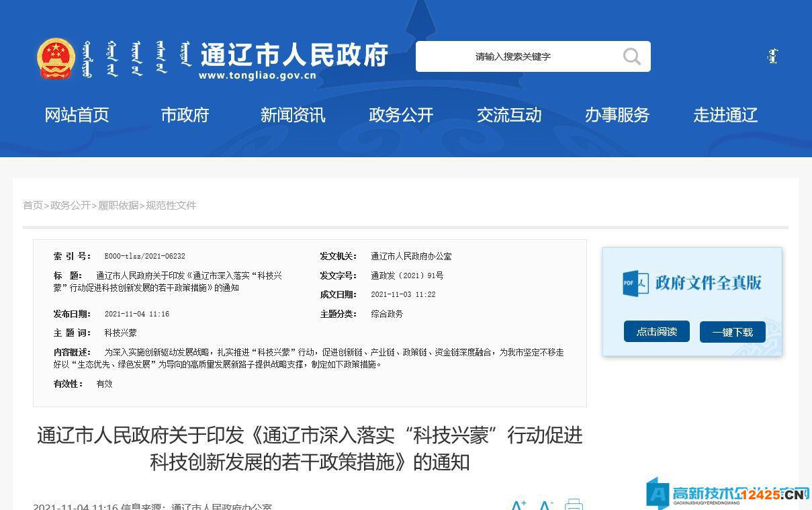Click the printer icon below the article title
Image resolution: width=812 pixels, height=510 pixels.
573,505
